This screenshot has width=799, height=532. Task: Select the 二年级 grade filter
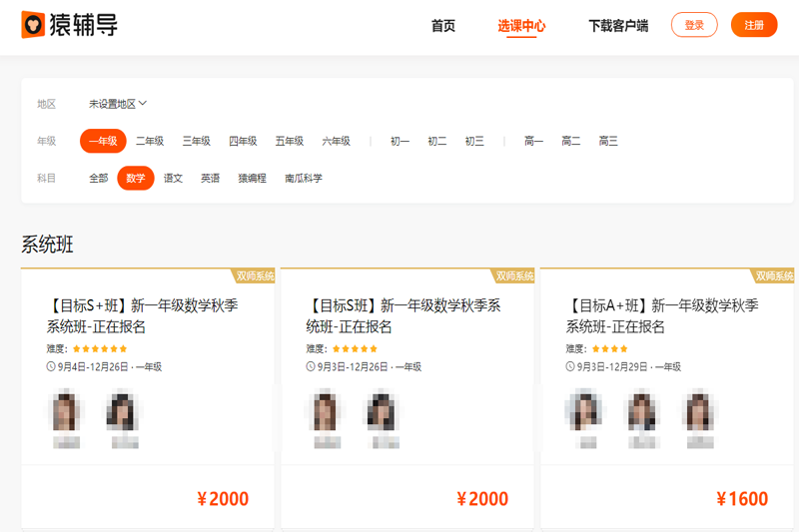pyautogui.click(x=150, y=142)
